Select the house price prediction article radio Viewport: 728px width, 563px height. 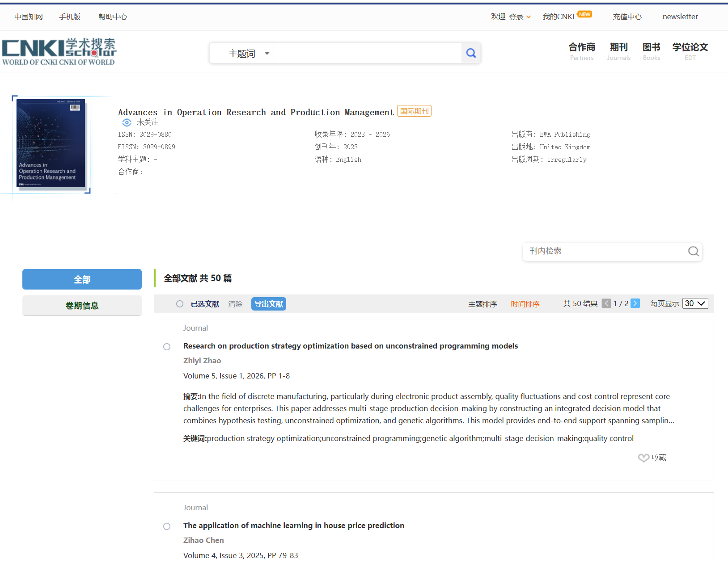click(167, 526)
